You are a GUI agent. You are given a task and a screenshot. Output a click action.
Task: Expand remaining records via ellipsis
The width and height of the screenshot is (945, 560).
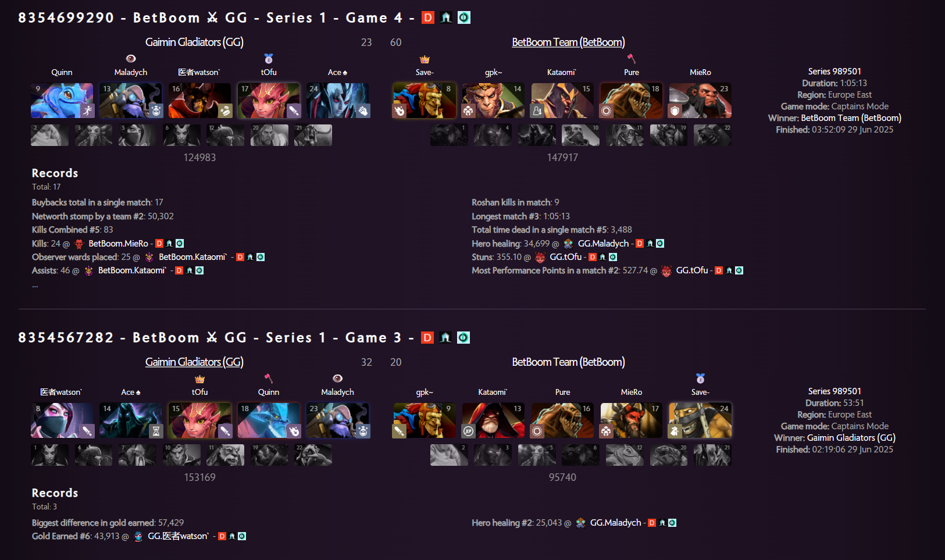coord(35,284)
